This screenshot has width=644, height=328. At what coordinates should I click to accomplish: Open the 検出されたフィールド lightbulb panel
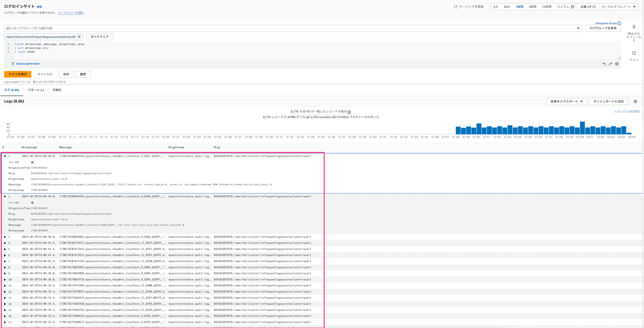tap(634, 27)
